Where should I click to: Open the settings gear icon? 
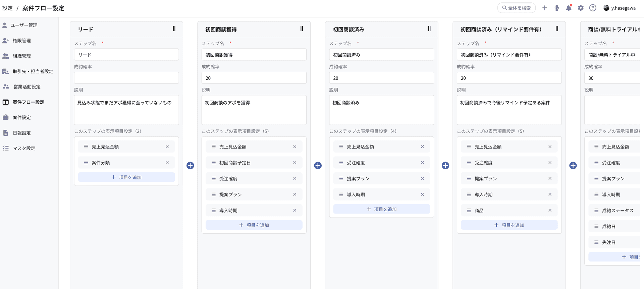pyautogui.click(x=581, y=8)
